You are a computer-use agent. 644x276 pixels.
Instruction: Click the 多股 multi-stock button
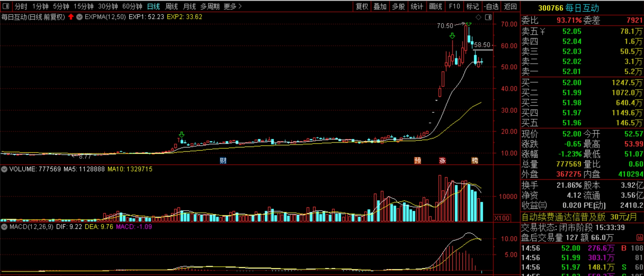[399, 6]
